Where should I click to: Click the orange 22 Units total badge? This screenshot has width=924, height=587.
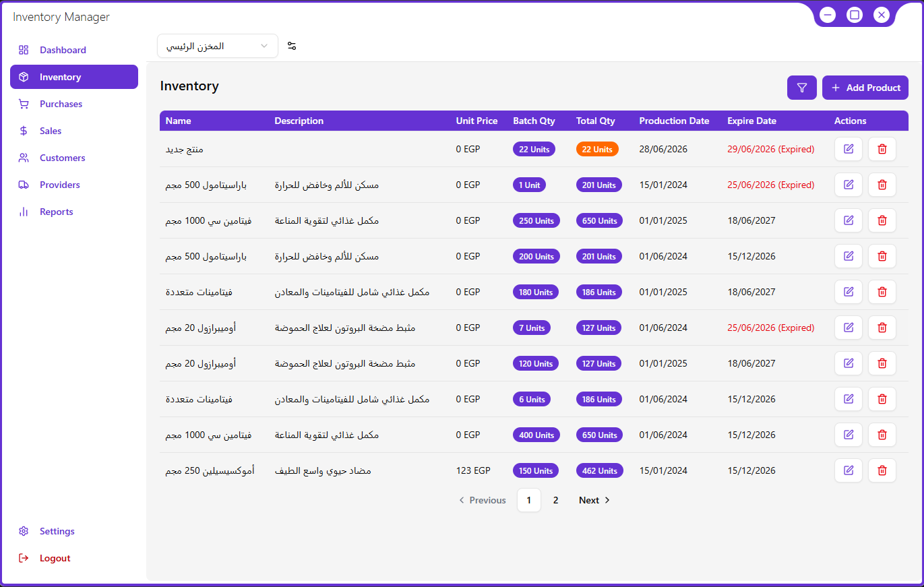[597, 149]
